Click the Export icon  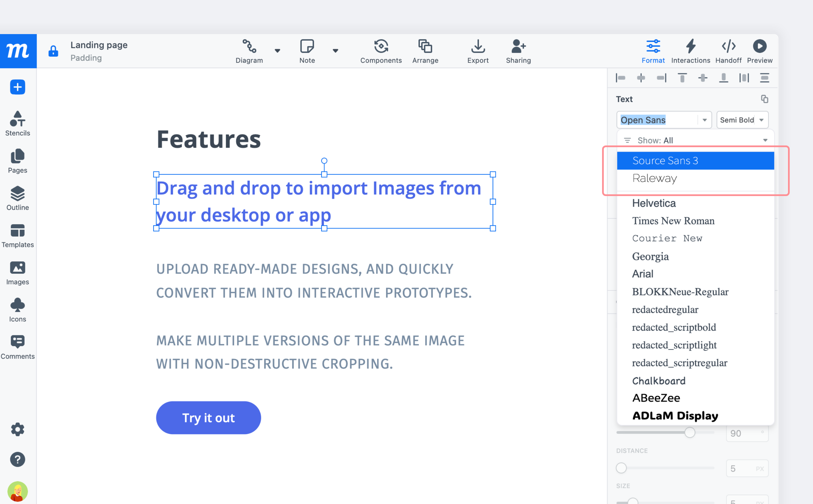[x=478, y=51]
